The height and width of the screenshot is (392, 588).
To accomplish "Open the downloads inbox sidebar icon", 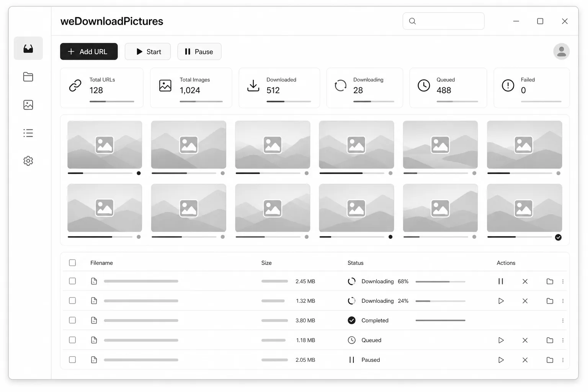I will pyautogui.click(x=28, y=49).
